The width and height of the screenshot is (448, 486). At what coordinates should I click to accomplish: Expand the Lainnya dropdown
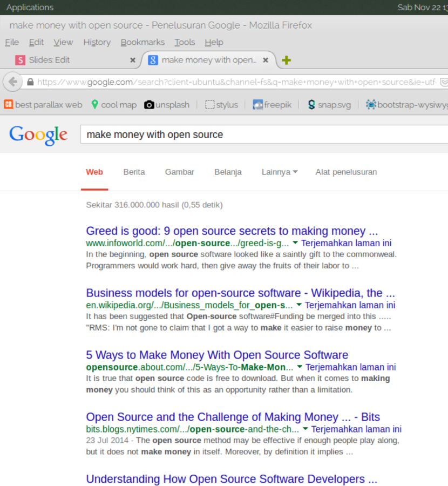pos(280,172)
